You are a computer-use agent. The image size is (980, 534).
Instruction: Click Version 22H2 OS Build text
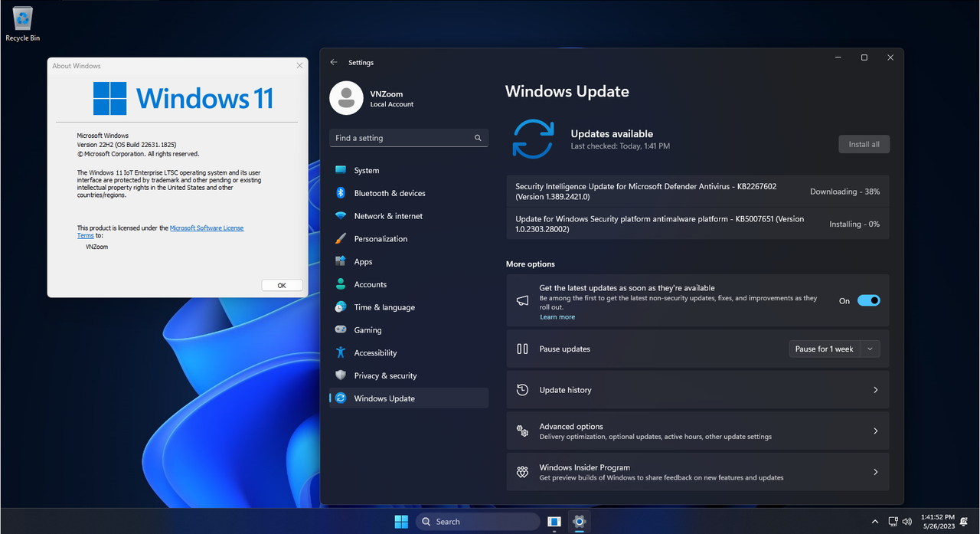127,144
